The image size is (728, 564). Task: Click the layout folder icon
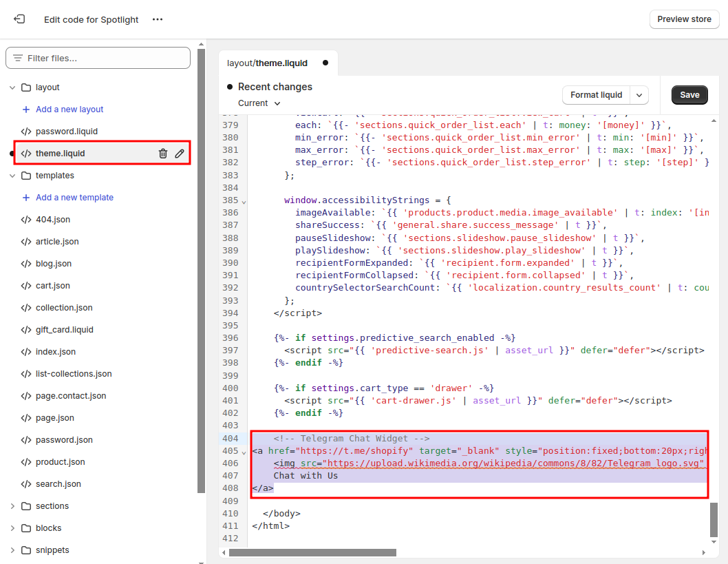[26, 87]
